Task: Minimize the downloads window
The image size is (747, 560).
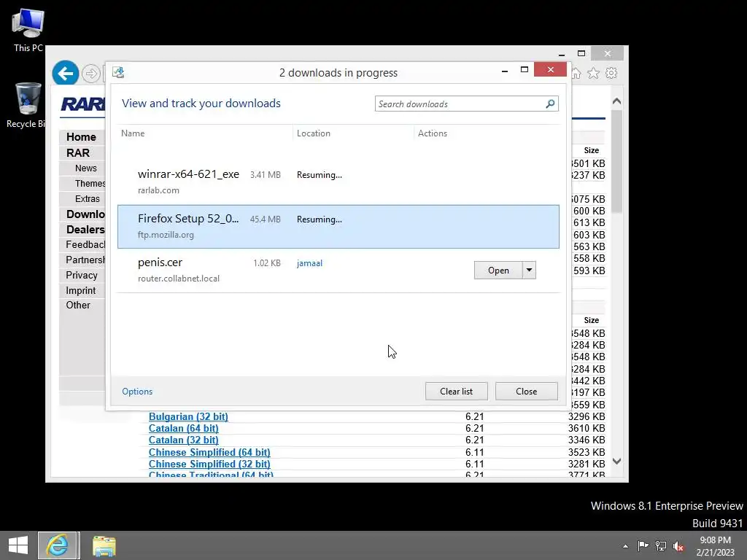Action: click(505, 71)
